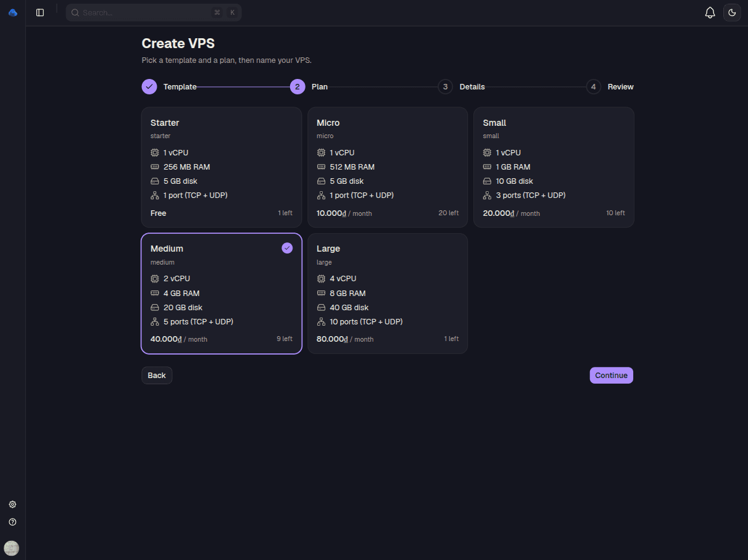Click the disk icon in Micro card

click(x=321, y=181)
